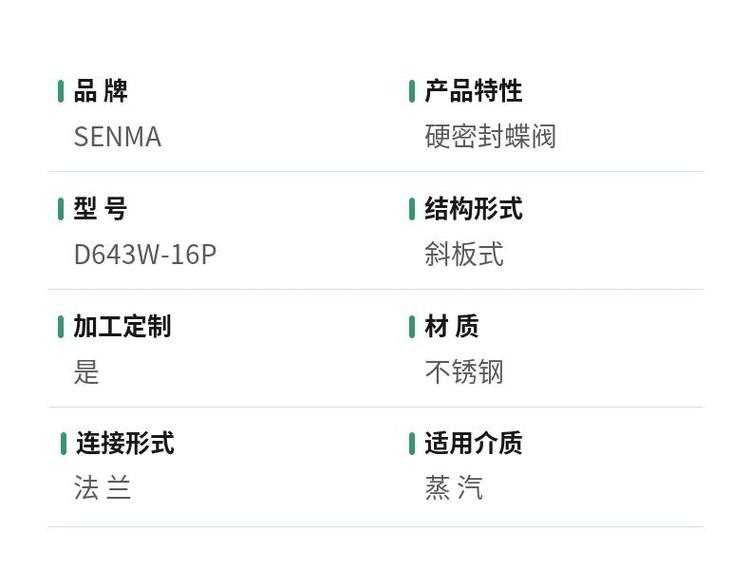Select the 蒸汽 medium value
The height and width of the screenshot is (570, 750).
click(454, 488)
